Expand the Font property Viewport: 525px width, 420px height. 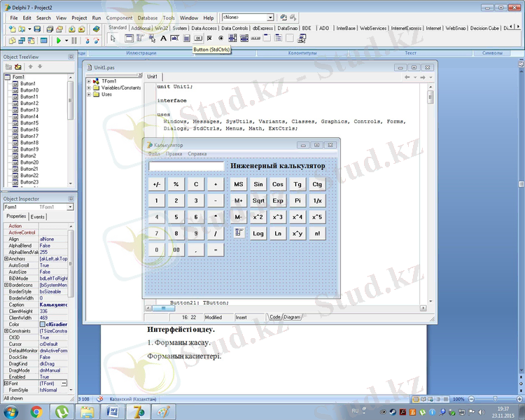tap(6, 383)
